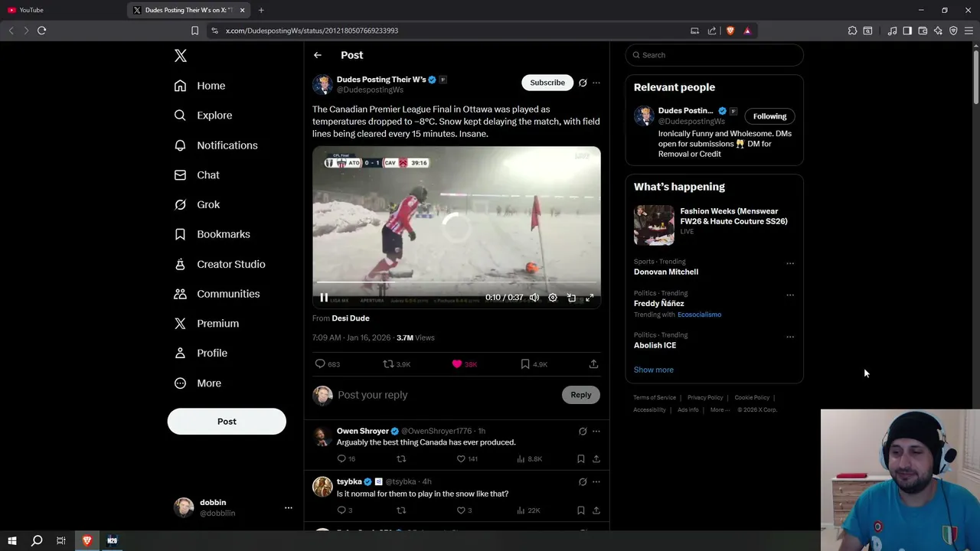Open browser extensions puzzle icon
The height and width of the screenshot is (551, 980).
click(852, 31)
